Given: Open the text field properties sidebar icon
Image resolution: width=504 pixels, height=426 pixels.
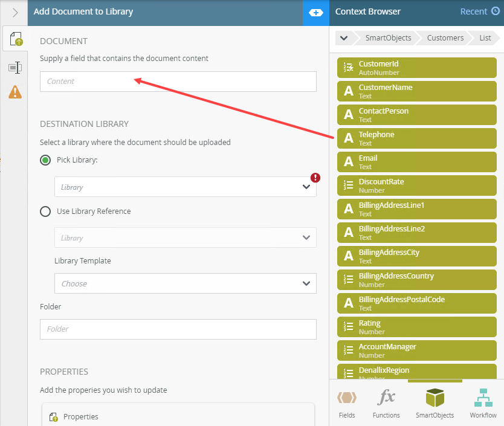Looking at the screenshot, I should [15, 67].
